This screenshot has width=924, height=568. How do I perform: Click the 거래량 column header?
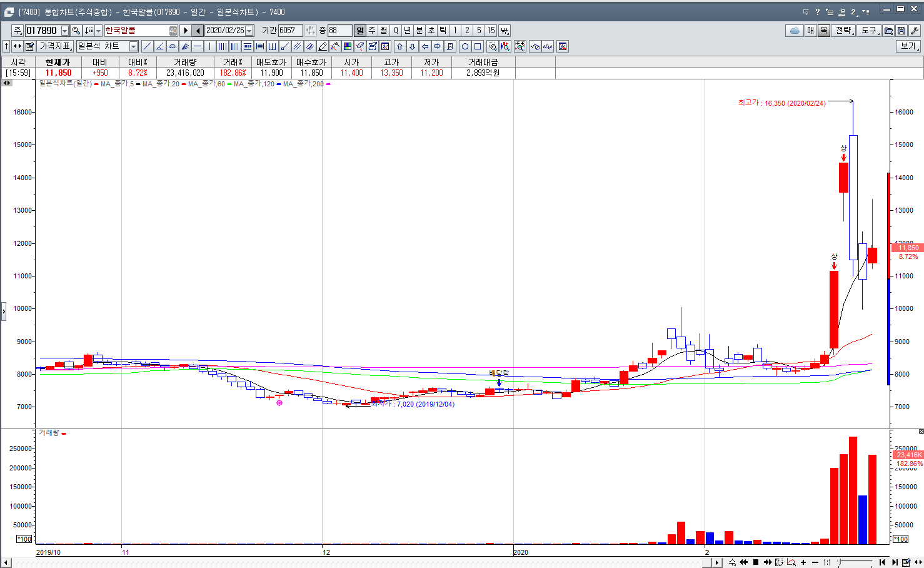click(185, 62)
